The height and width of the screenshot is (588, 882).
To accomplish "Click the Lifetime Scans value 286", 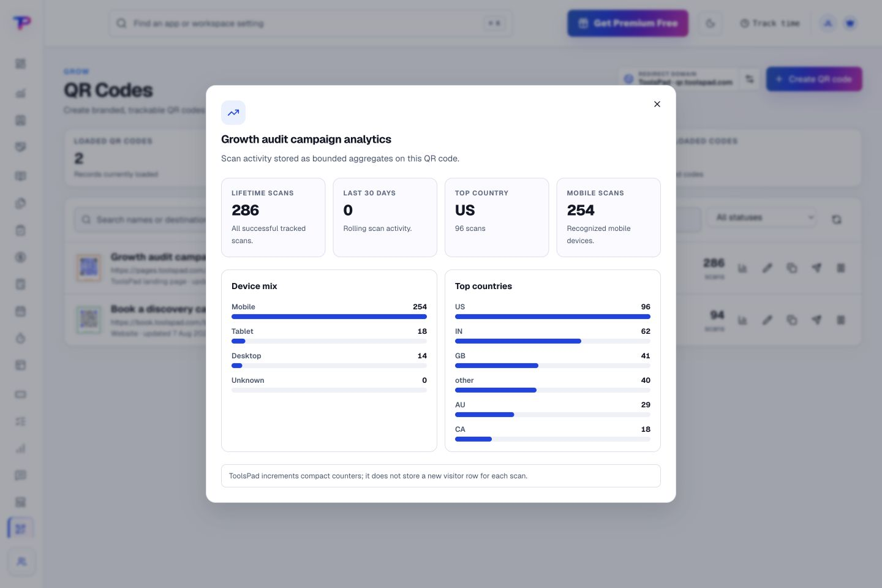I will coord(246,210).
